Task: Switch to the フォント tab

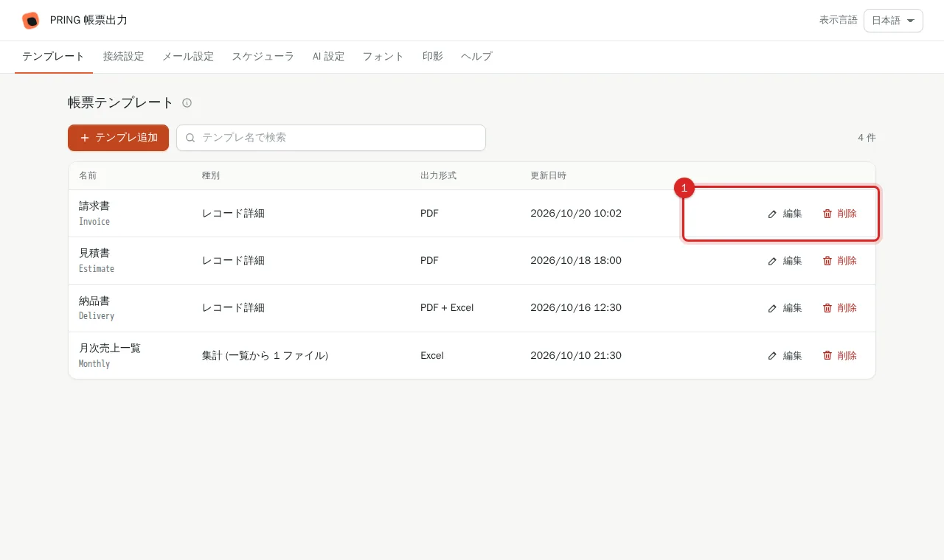Action: point(383,57)
